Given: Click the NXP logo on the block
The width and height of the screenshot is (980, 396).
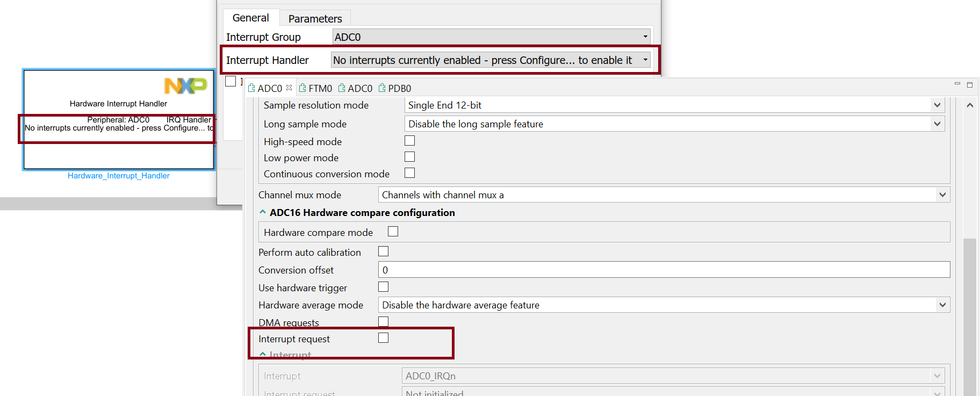Looking at the screenshot, I should 185,86.
